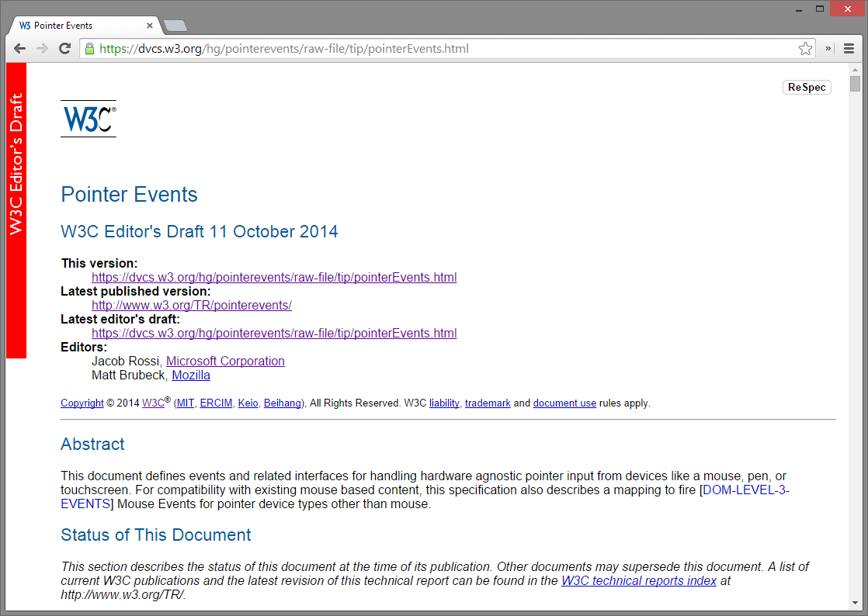Click the forward navigation arrow
Viewport: 868px width, 616px height.
42,48
